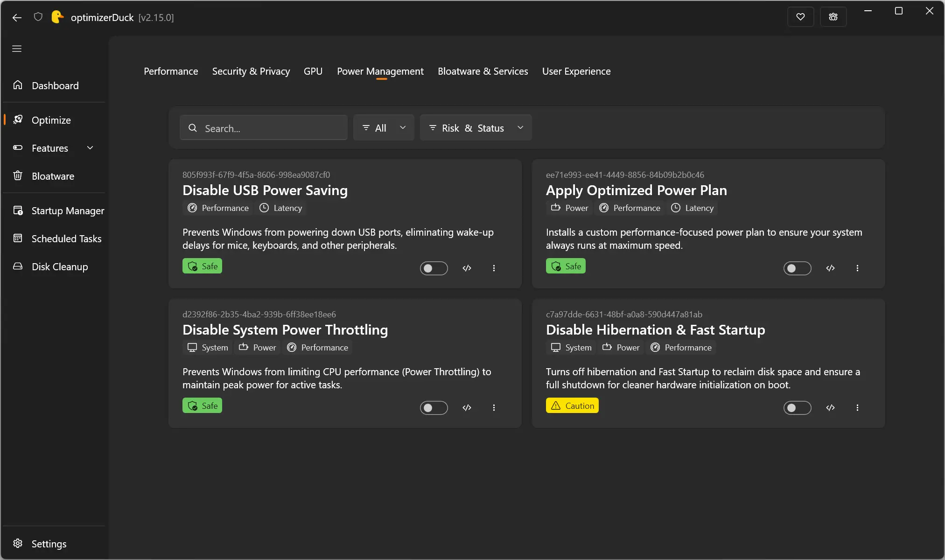Viewport: 945px width, 560px height.
Task: Click ID text 805f993f-67f9-4f5a-8606-998ea9087cf0
Action: click(x=256, y=175)
